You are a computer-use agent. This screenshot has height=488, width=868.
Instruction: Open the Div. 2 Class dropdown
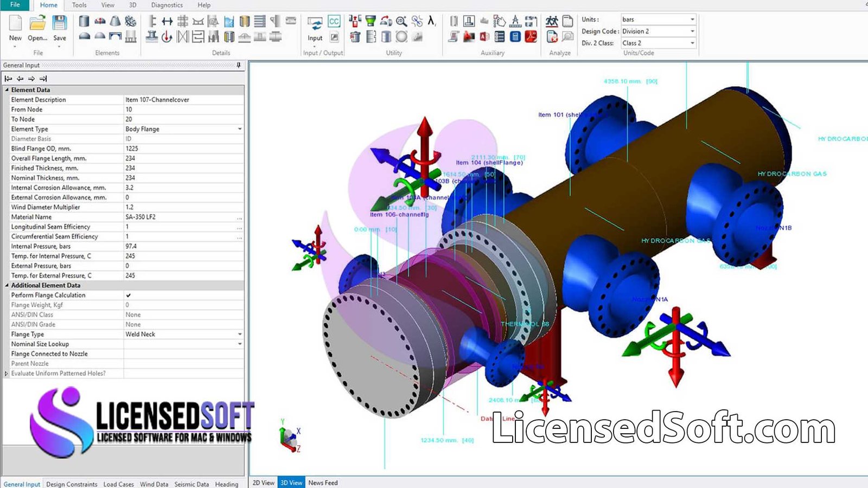pyautogui.click(x=692, y=43)
